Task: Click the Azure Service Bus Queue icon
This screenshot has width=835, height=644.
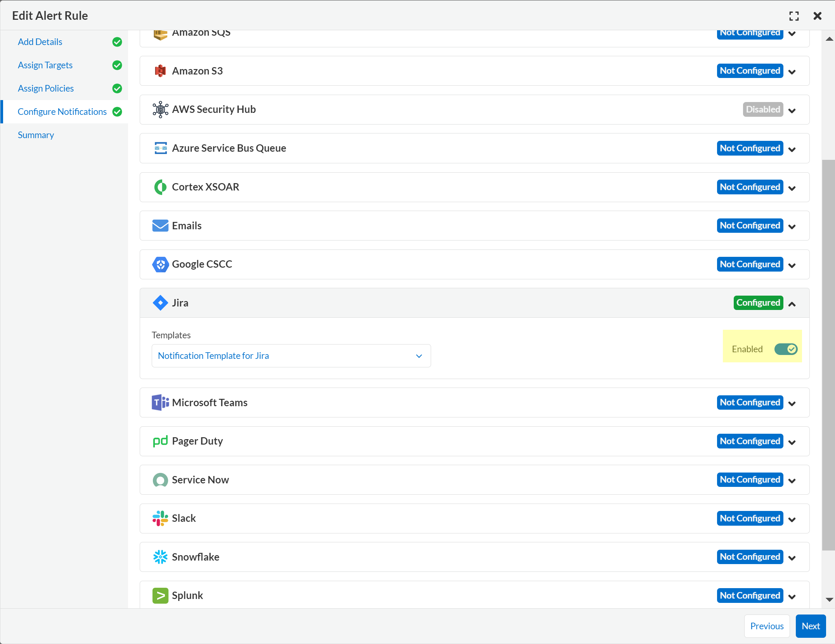Action: click(x=160, y=148)
